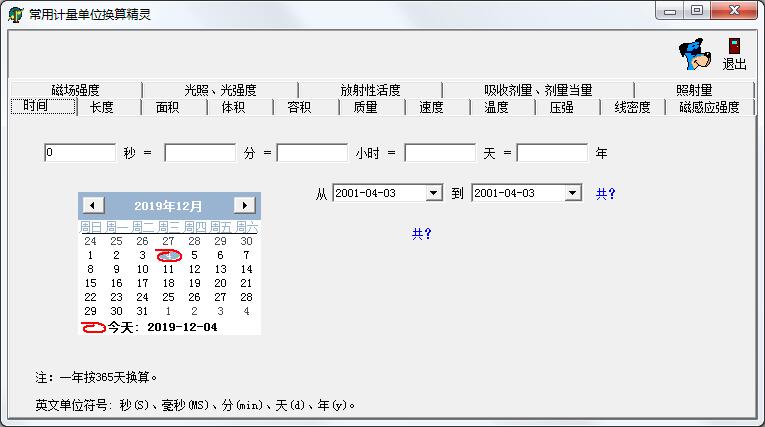The height and width of the screenshot is (427, 765).
Task: Click the seconds (秒) input field
Action: point(80,153)
